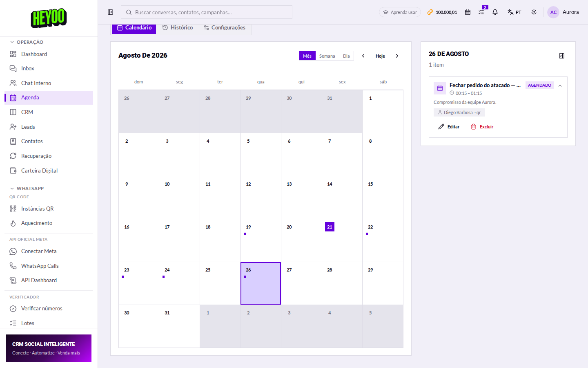Select August 31 in the calendar
588x368 pixels.
click(180, 326)
